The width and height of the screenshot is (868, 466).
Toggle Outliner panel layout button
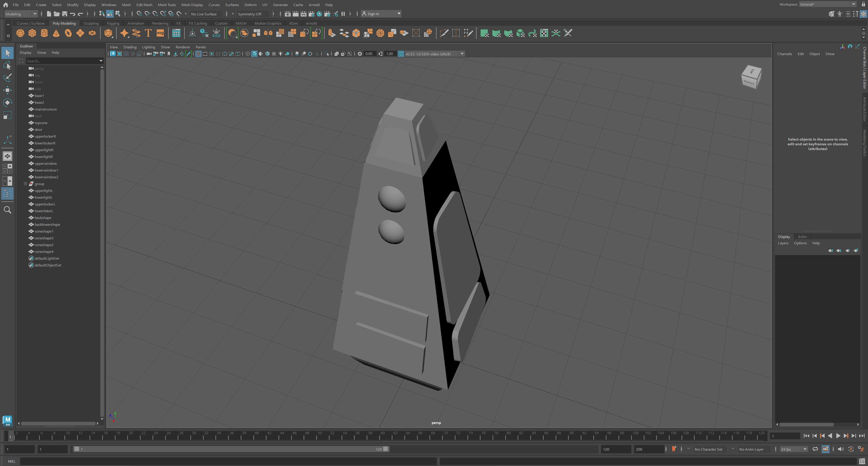coord(7,194)
